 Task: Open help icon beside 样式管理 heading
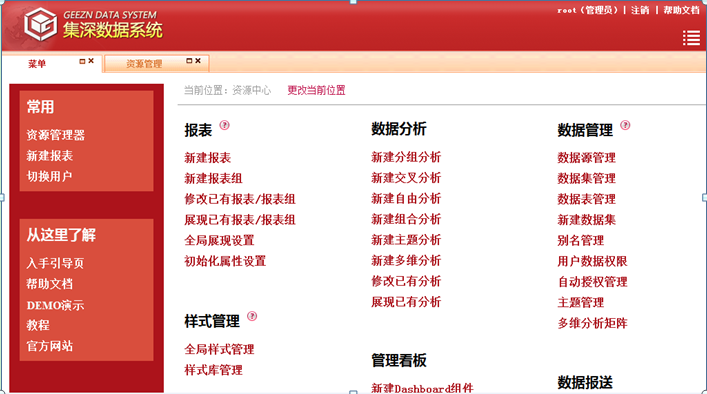tap(252, 316)
